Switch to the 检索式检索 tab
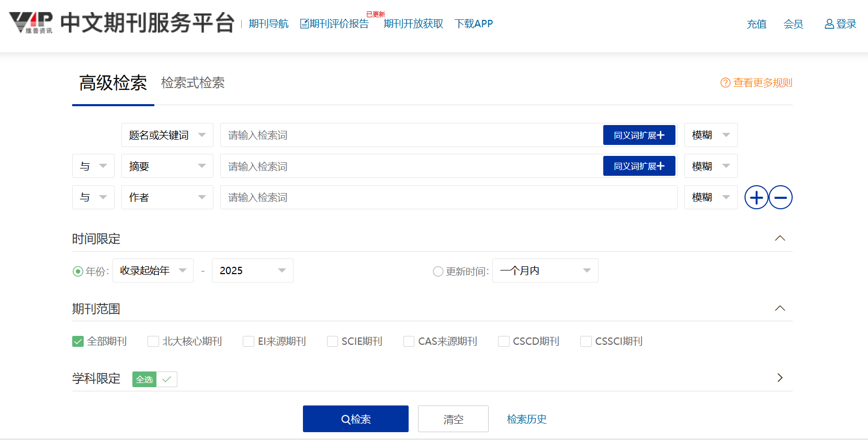Image resolution: width=868 pixels, height=440 pixels. click(x=193, y=83)
